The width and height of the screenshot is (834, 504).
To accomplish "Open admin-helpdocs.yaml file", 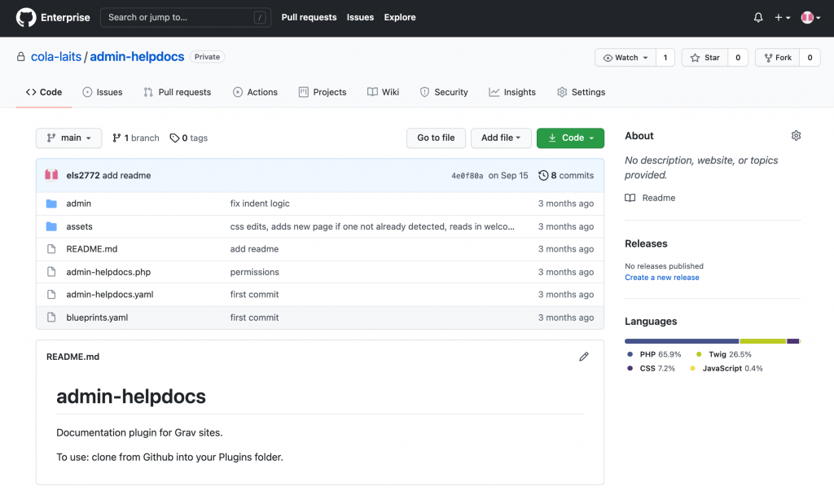I will [x=110, y=294].
